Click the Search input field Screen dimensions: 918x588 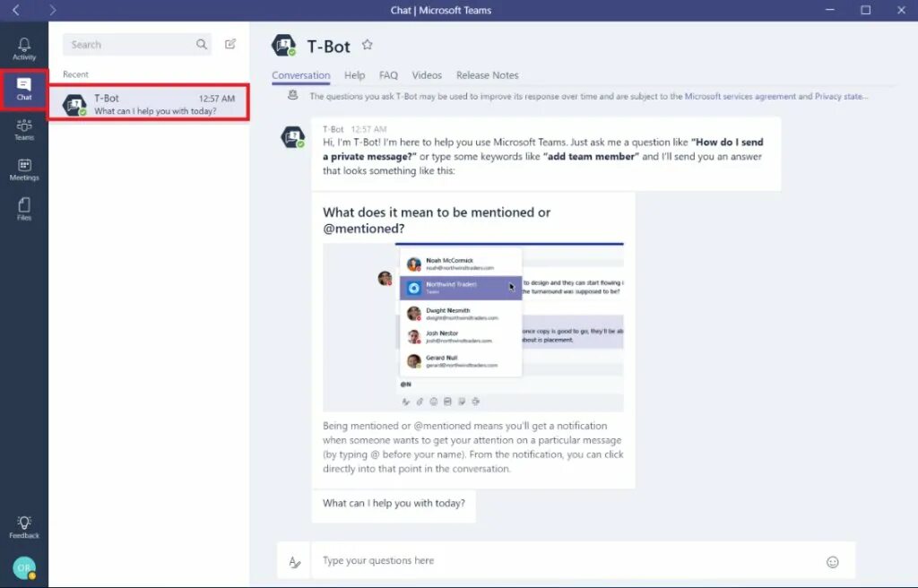click(137, 45)
